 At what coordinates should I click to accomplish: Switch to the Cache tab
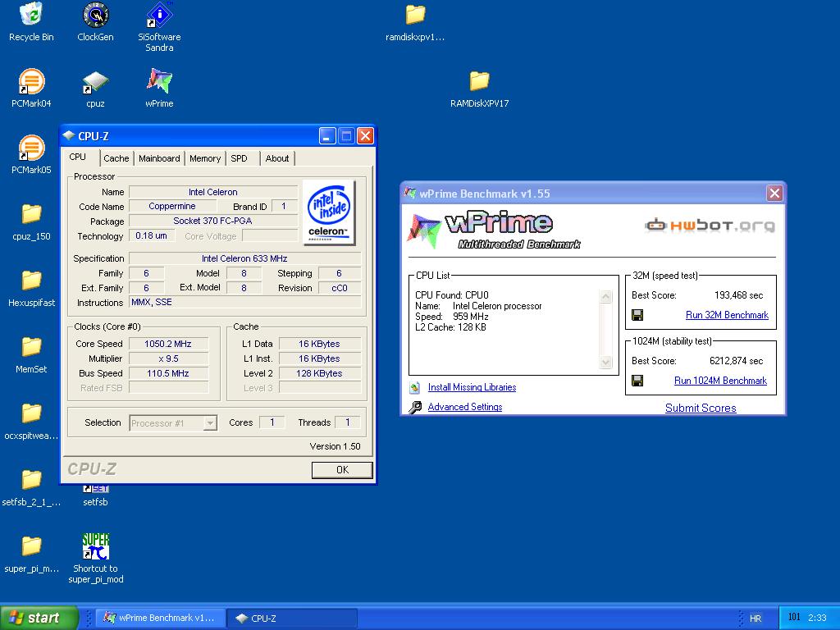pos(116,158)
